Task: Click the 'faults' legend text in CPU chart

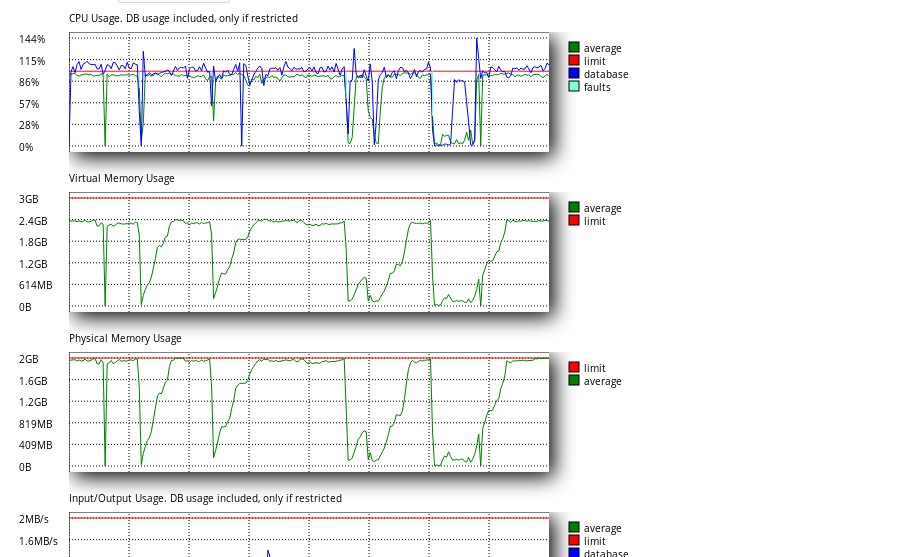Action: [x=597, y=88]
